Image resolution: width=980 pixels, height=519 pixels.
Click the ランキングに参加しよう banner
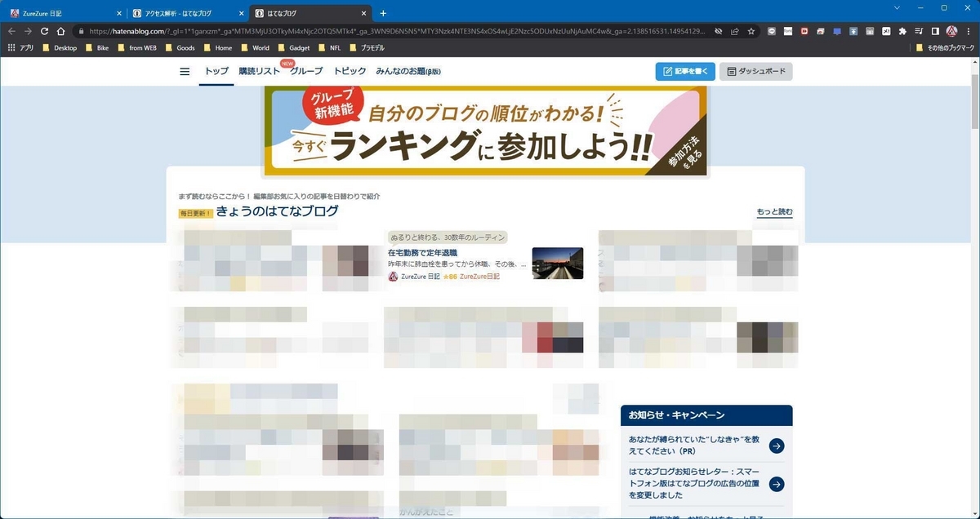pos(486,130)
